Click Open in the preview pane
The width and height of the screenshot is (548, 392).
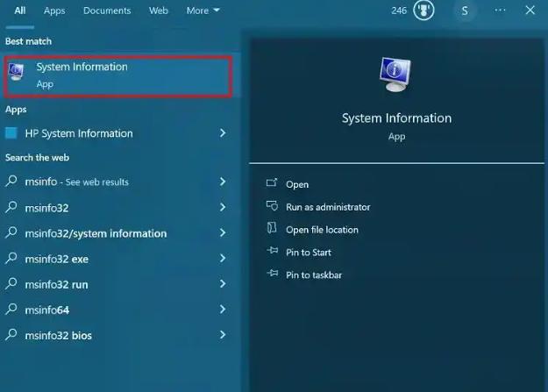pyautogui.click(x=297, y=185)
